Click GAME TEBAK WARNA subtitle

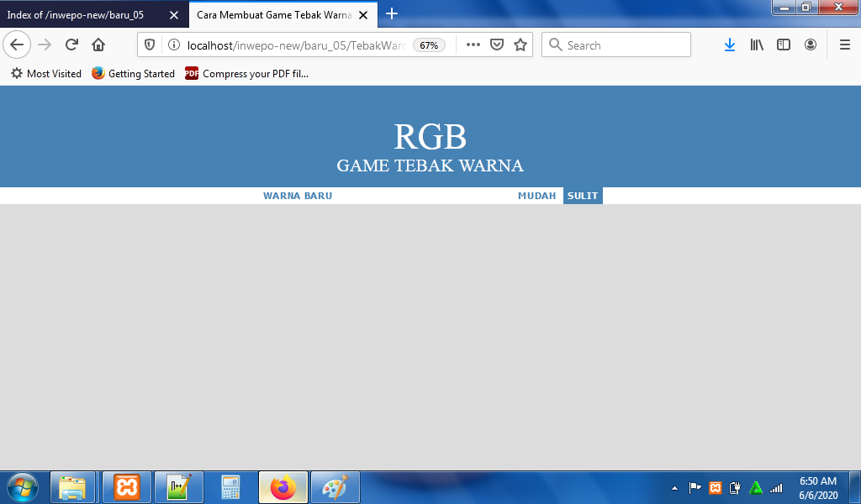point(430,165)
